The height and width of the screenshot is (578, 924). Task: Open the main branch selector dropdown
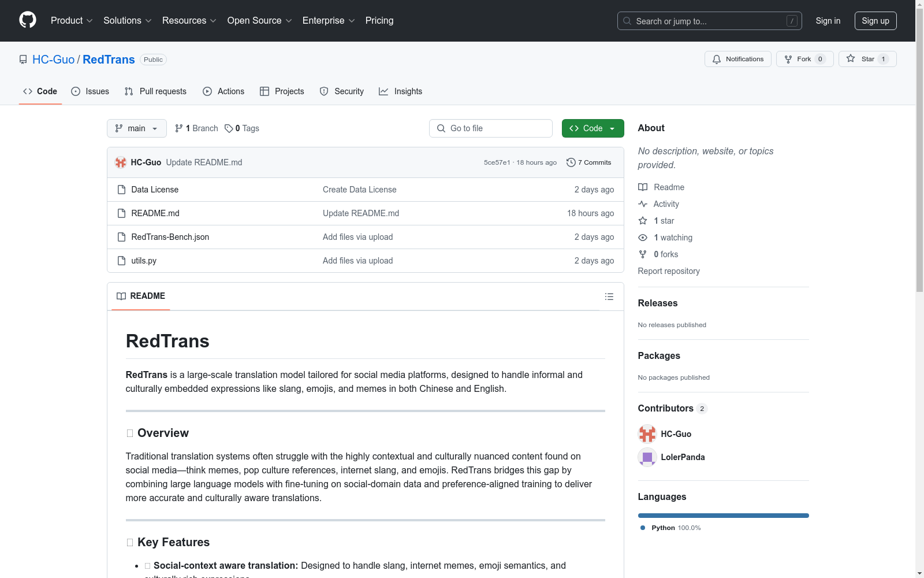click(137, 128)
